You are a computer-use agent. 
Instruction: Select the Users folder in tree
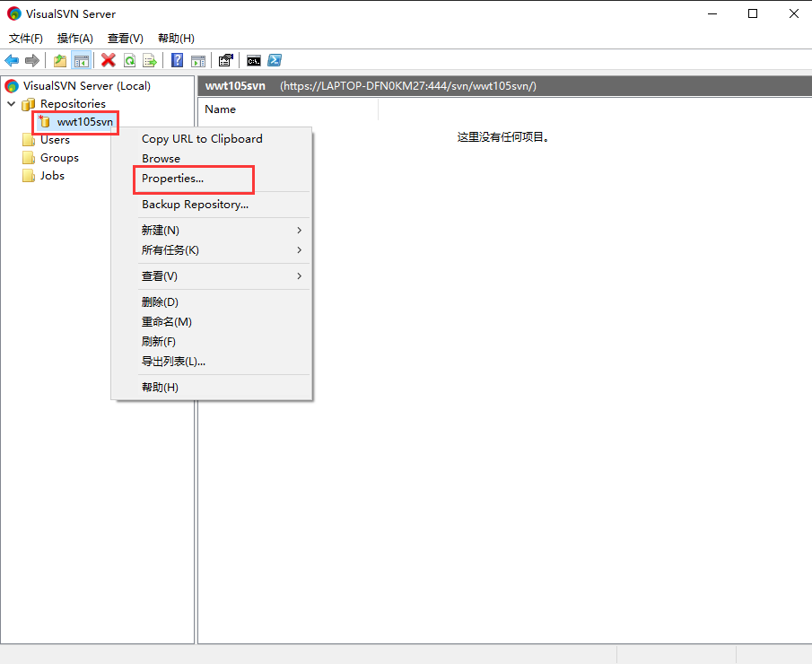pos(55,140)
